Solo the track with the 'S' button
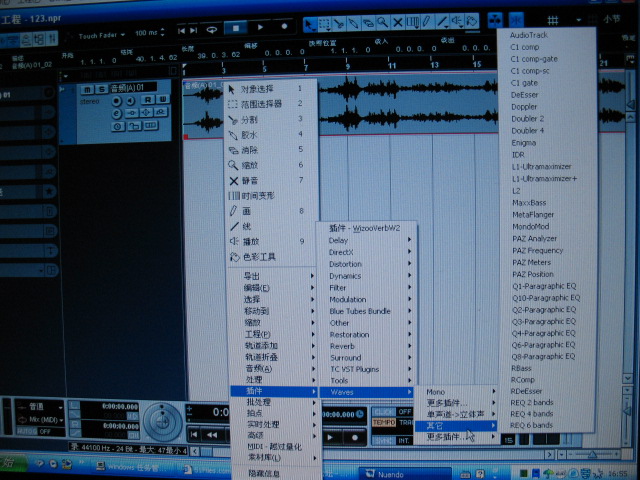The image size is (640, 480). 101,89
